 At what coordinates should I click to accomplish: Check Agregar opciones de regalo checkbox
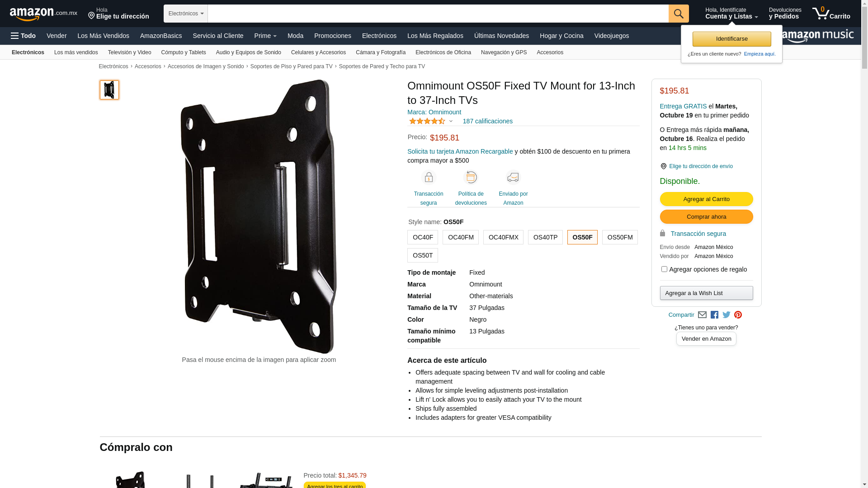(664, 269)
